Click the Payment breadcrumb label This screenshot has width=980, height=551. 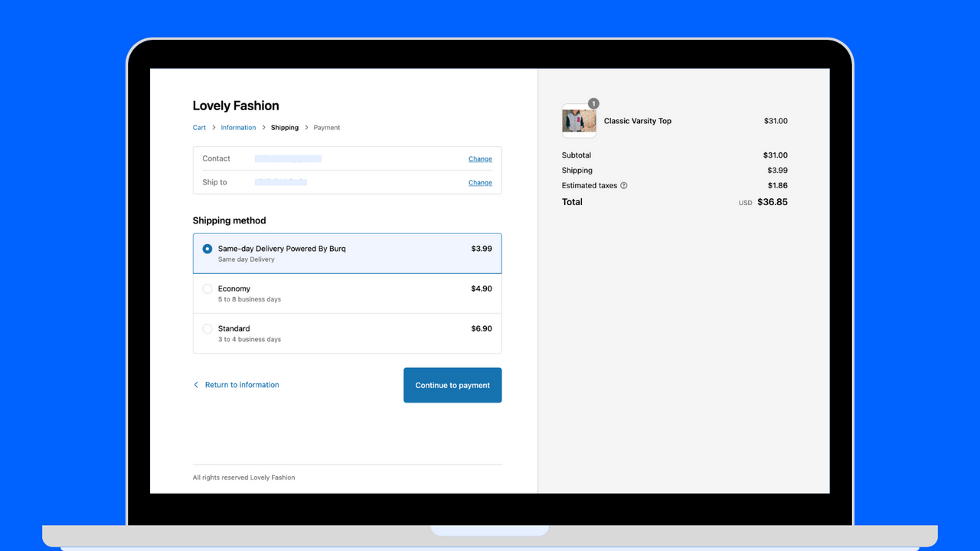327,127
